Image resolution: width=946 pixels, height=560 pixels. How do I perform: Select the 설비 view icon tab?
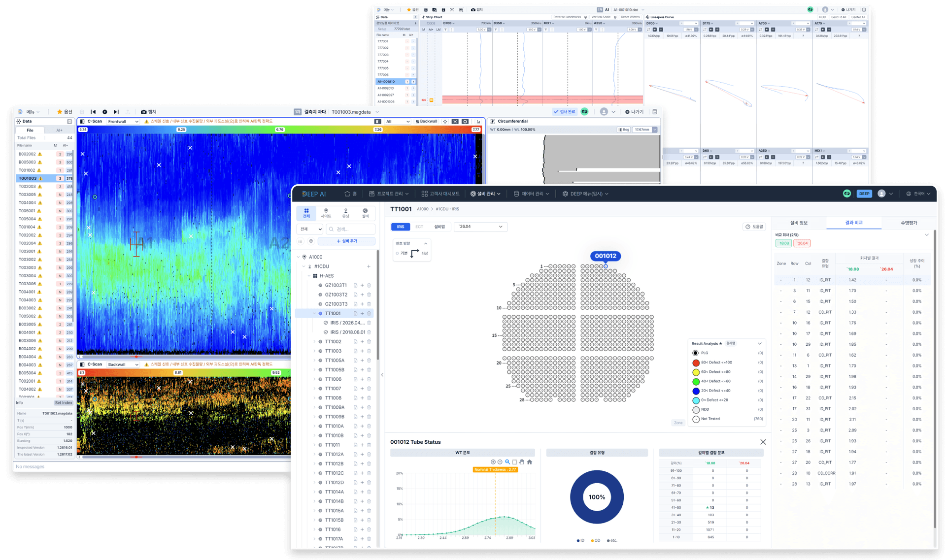365,213
